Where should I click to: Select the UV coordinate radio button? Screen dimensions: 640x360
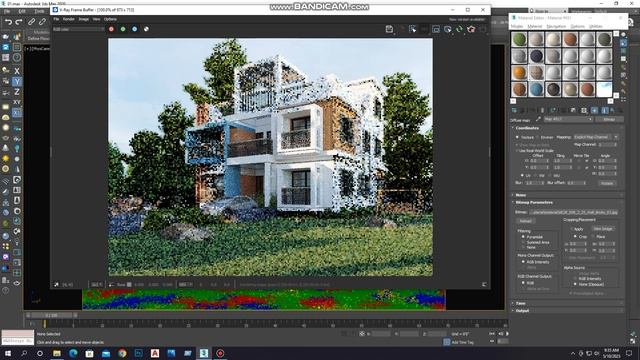click(522, 176)
